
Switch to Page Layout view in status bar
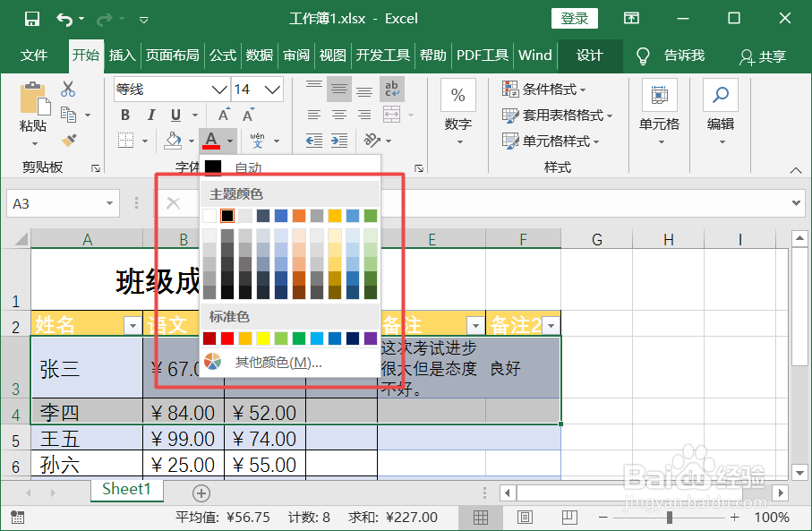pos(525,517)
